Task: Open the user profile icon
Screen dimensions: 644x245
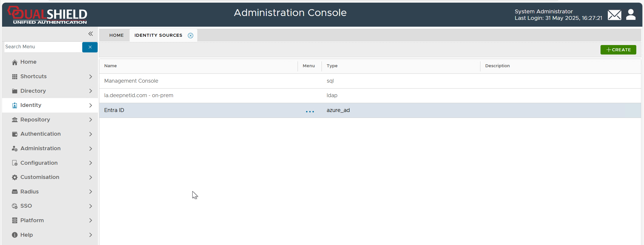Action: coord(631,15)
